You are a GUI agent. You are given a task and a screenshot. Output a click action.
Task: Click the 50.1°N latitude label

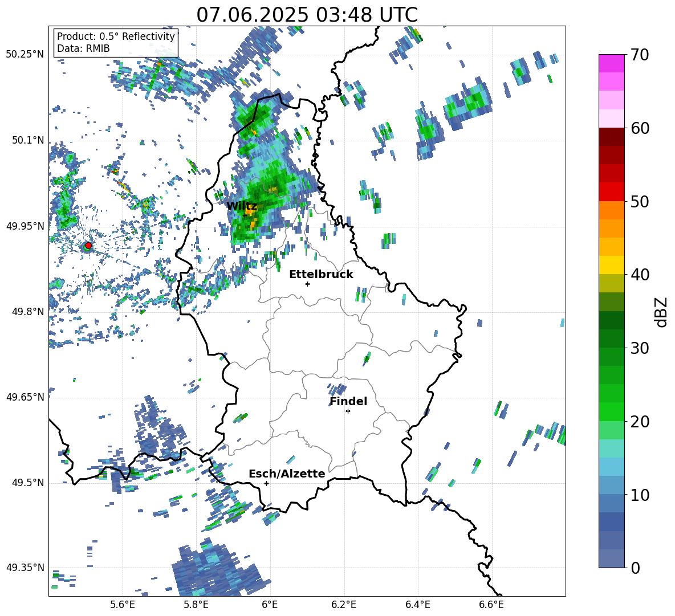point(27,140)
